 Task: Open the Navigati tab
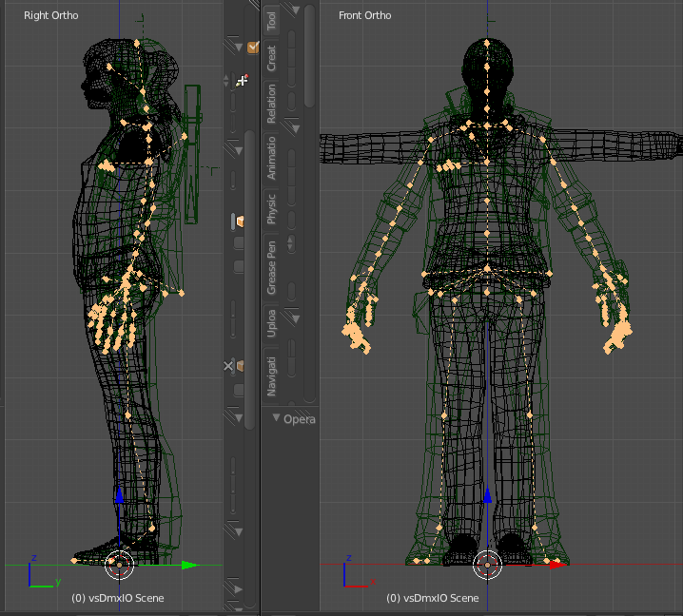[x=272, y=376]
